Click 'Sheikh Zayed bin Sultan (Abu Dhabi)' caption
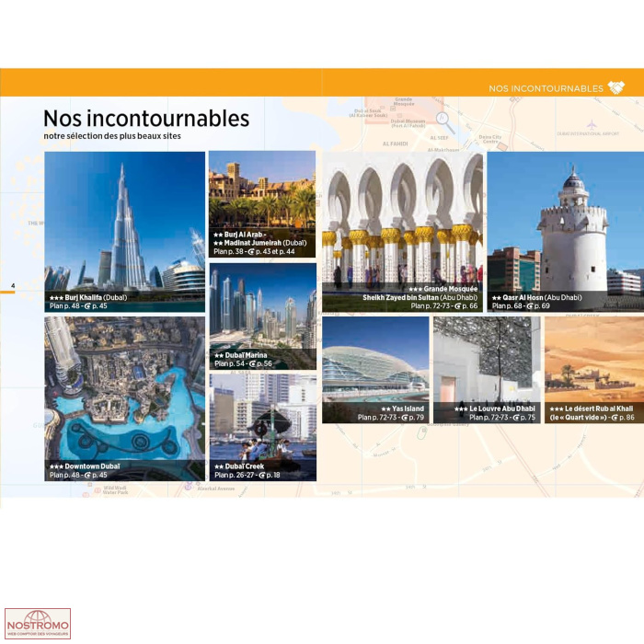Screen dimensions: 644x644 (420, 297)
